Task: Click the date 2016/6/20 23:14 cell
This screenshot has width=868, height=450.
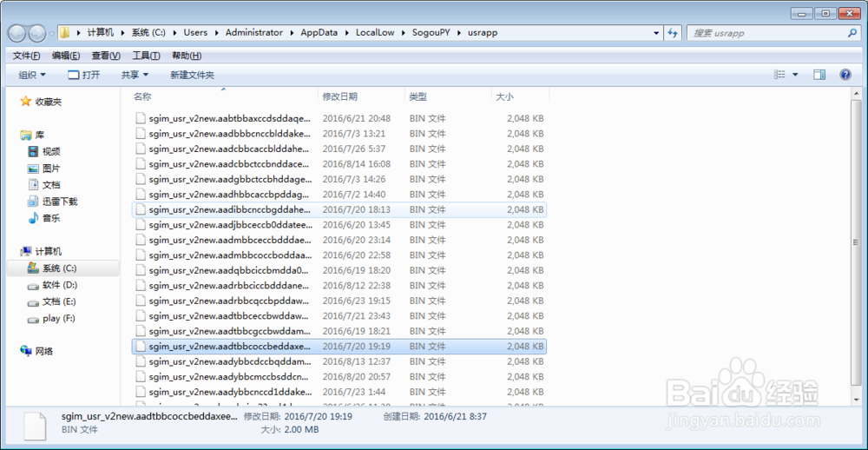Action: pyautogui.click(x=357, y=240)
